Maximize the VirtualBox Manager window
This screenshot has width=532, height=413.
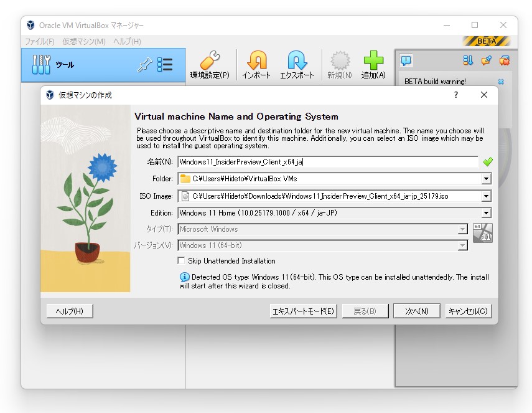click(475, 25)
